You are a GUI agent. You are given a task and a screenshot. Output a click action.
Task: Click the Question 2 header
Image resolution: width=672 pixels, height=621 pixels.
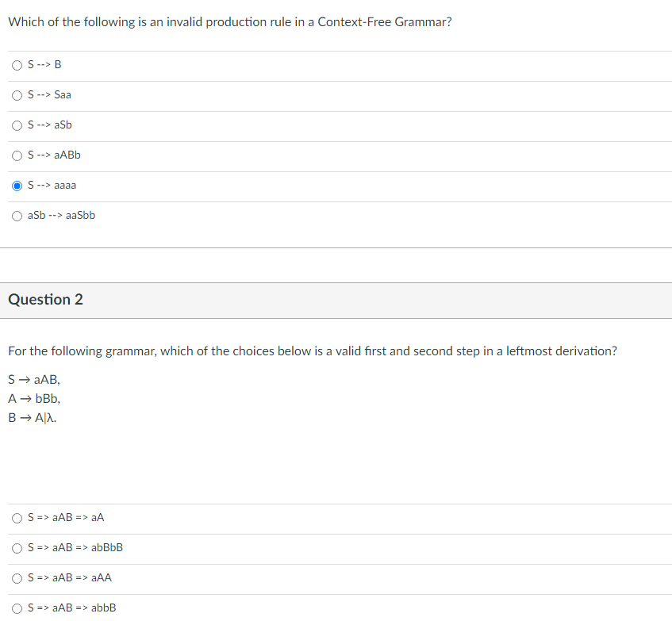(x=46, y=300)
